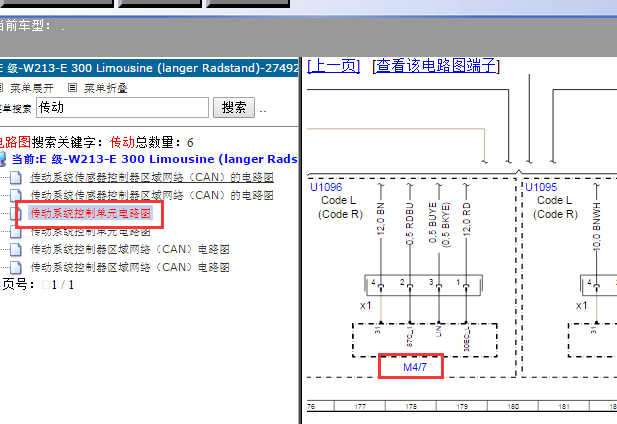
Task: Click the 当前车型 label in the gray bar
Action: [x=24, y=26]
